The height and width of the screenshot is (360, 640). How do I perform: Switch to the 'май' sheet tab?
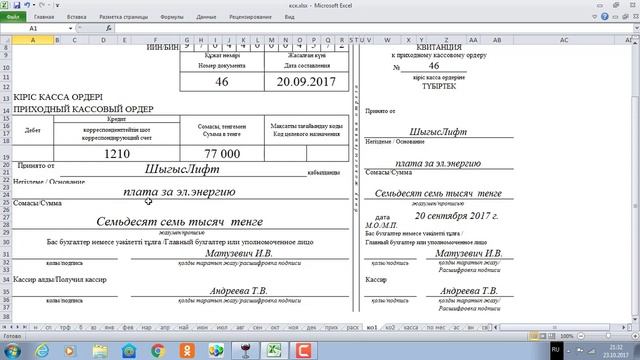click(x=183, y=327)
